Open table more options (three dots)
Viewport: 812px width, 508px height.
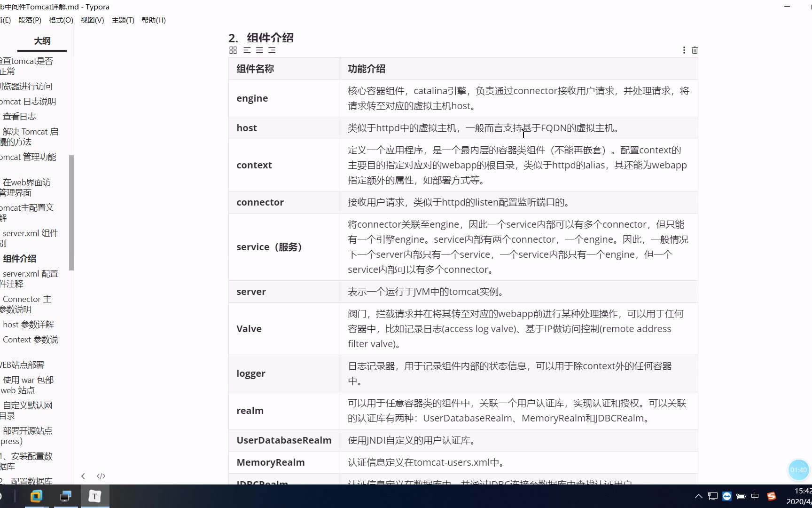click(684, 50)
